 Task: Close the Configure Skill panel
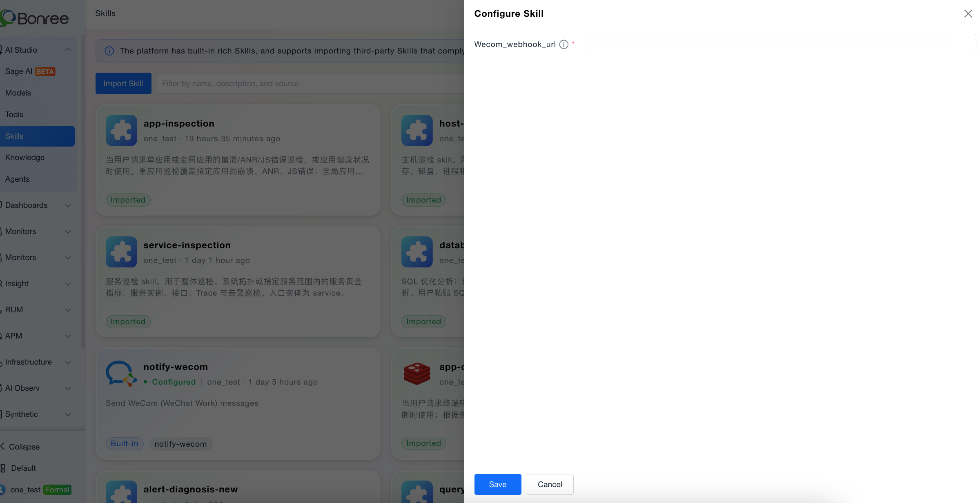[x=968, y=14]
